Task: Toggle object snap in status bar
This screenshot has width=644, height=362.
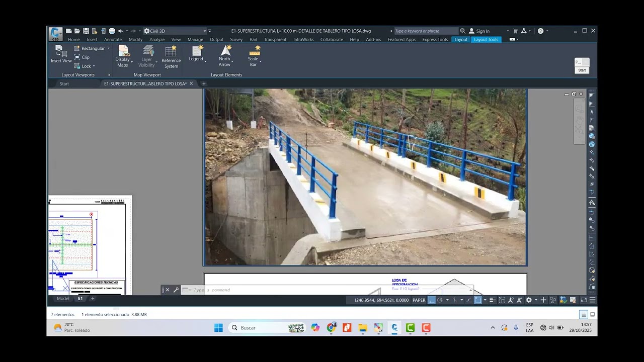Action: pyautogui.click(x=478, y=300)
